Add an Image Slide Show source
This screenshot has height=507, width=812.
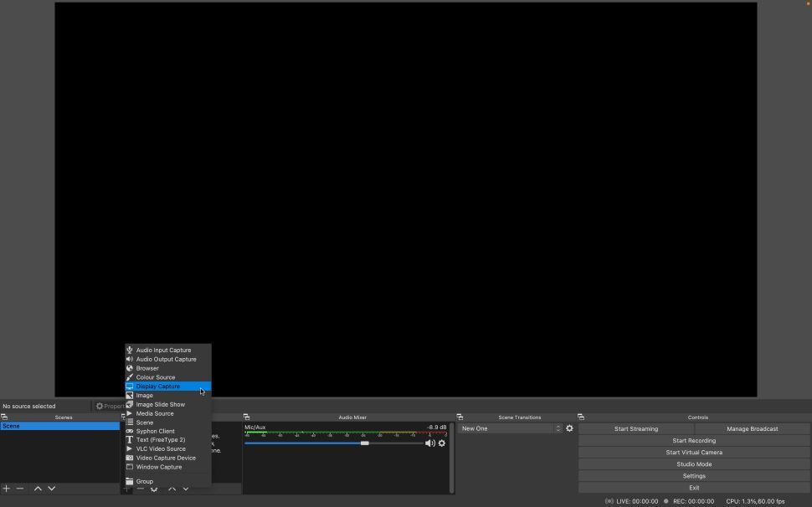click(167, 405)
